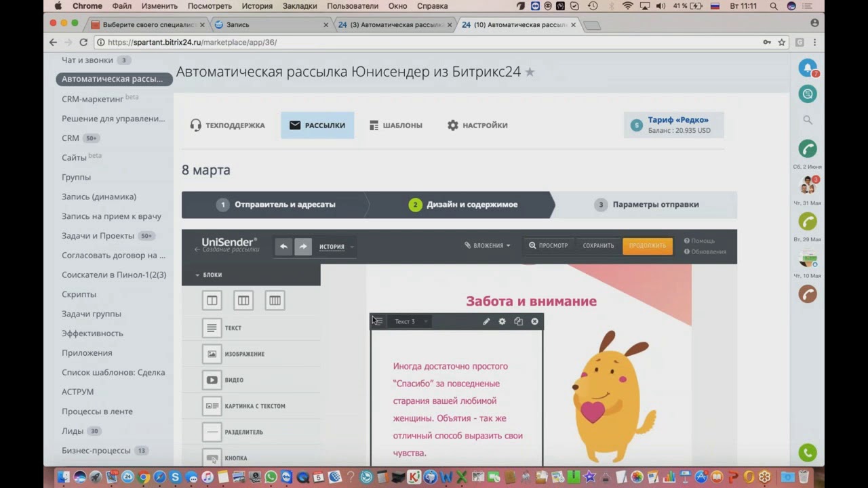Screen dimensions: 868x488
Task: Open the История dropdown
Action: 336,247
